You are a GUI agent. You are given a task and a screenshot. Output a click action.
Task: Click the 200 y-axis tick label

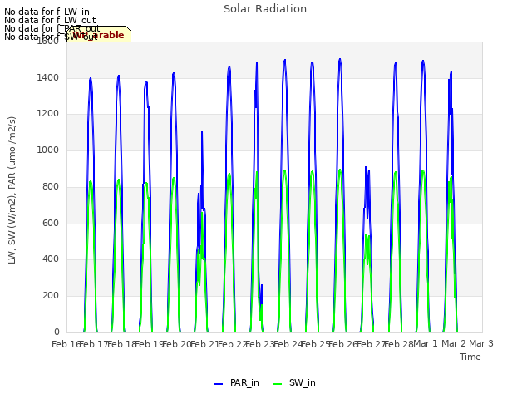pyautogui.click(x=51, y=296)
